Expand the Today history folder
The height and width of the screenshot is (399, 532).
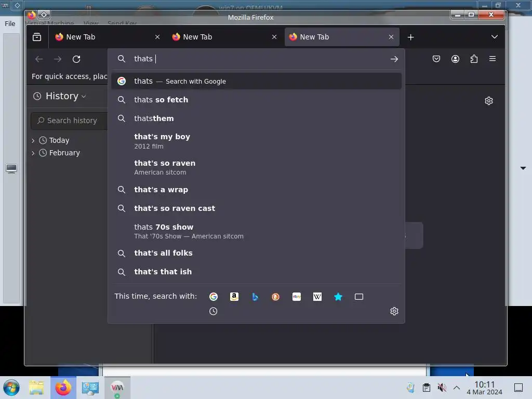(33, 140)
